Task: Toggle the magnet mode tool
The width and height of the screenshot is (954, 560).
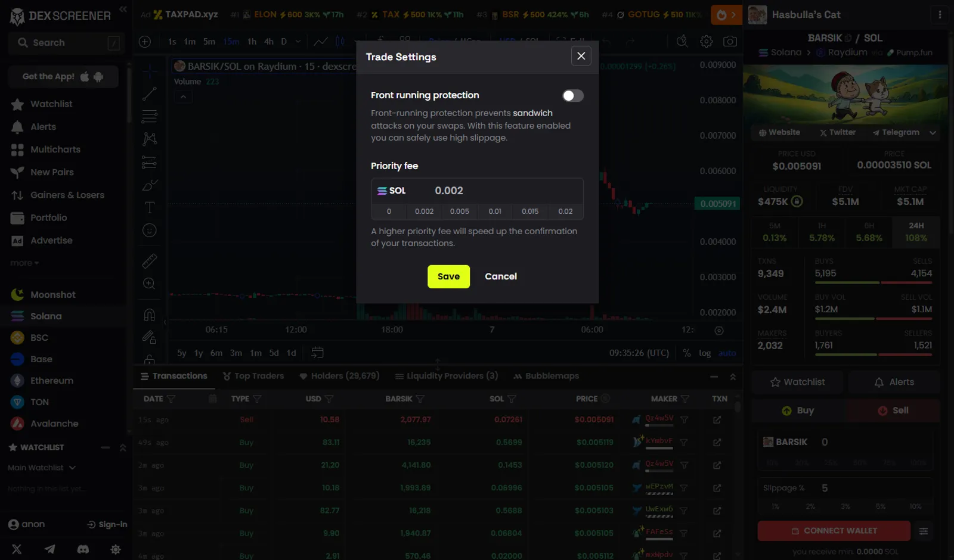Action: pos(150,315)
